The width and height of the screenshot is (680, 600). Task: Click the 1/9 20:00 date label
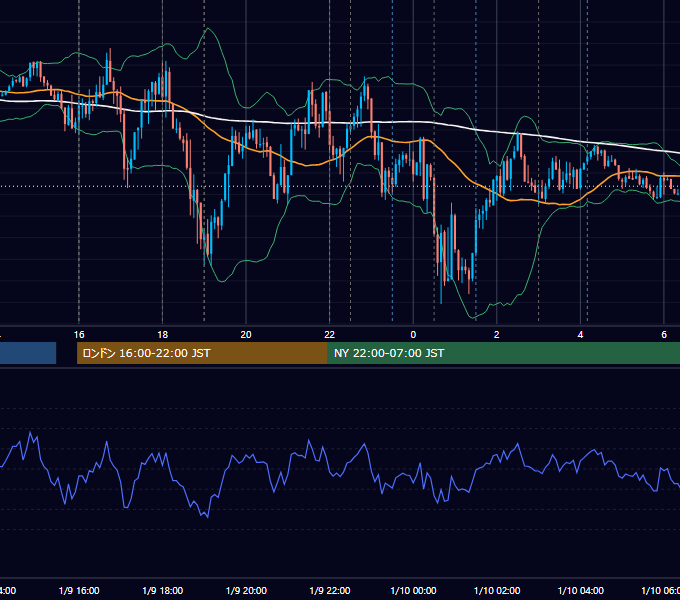tap(246, 591)
